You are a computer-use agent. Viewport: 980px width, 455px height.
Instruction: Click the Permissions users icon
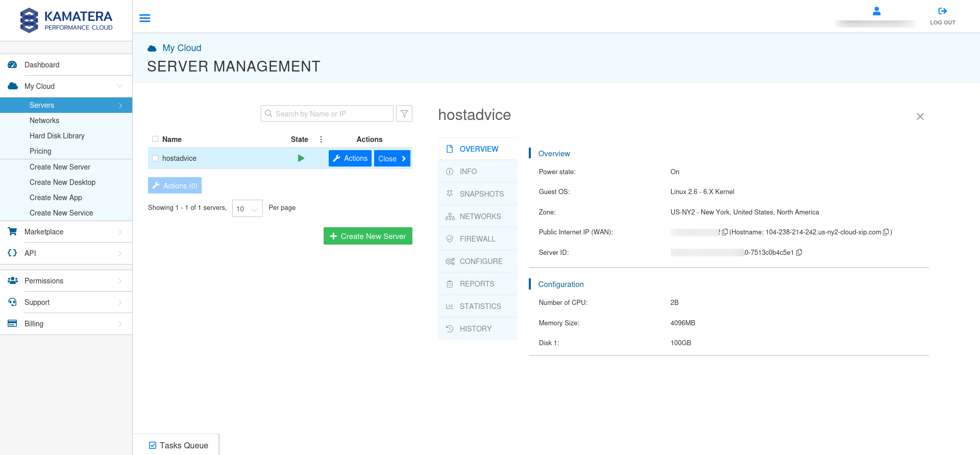13,280
